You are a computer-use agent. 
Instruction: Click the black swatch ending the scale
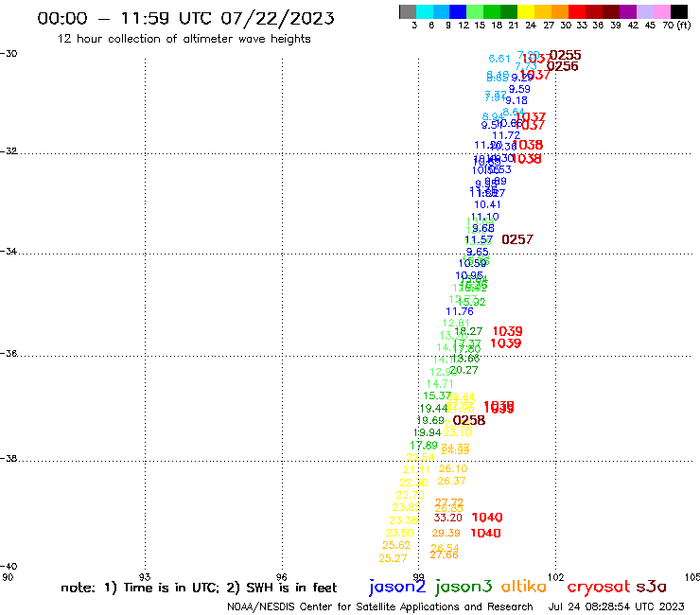678,11
